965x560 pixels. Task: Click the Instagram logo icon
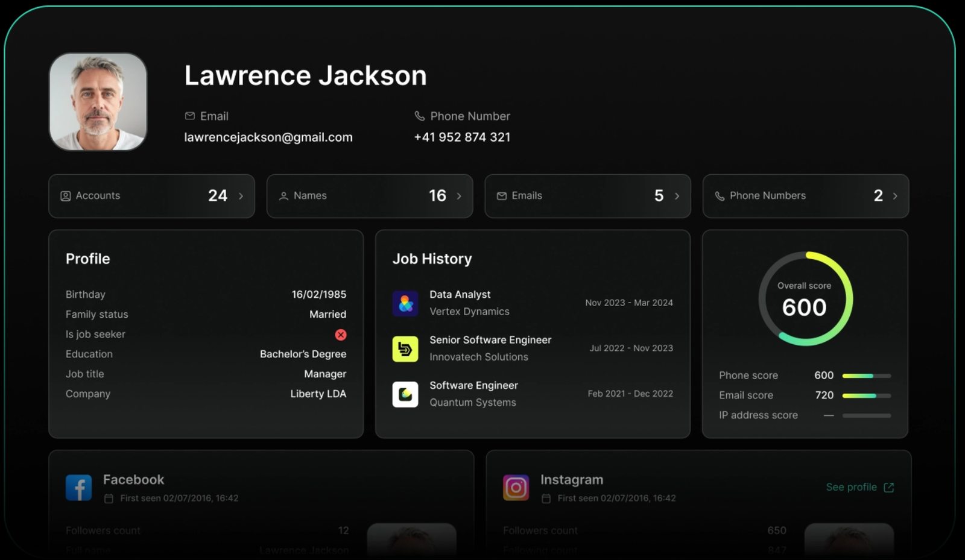tap(516, 488)
